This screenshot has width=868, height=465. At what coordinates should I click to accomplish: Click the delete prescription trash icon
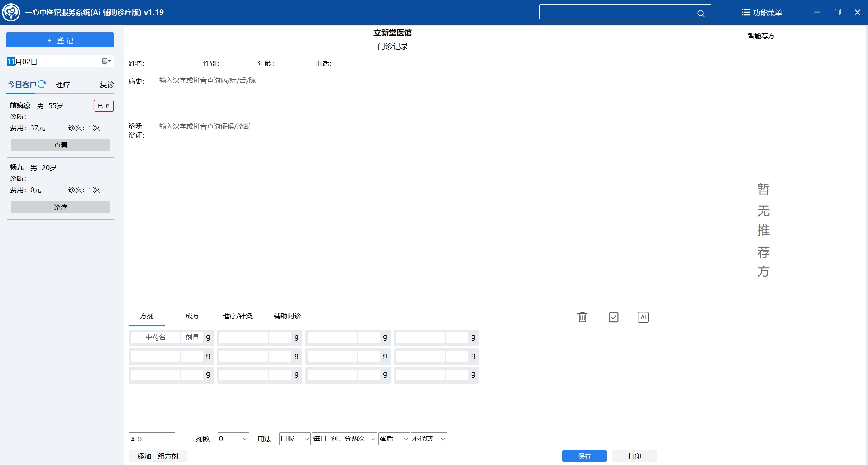coord(582,317)
